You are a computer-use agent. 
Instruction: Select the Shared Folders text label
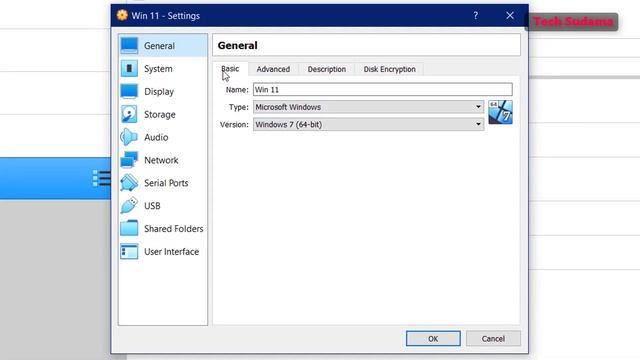pyautogui.click(x=173, y=229)
